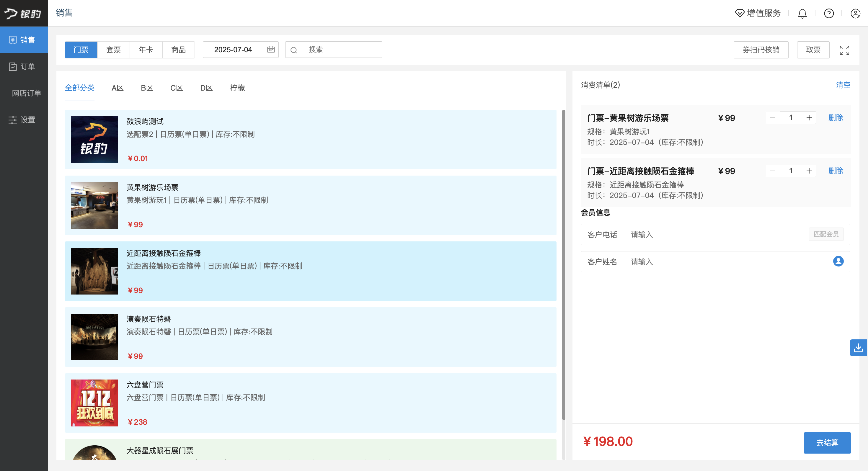Click the search magnifier icon
This screenshot has height=471, width=868.
pos(294,50)
